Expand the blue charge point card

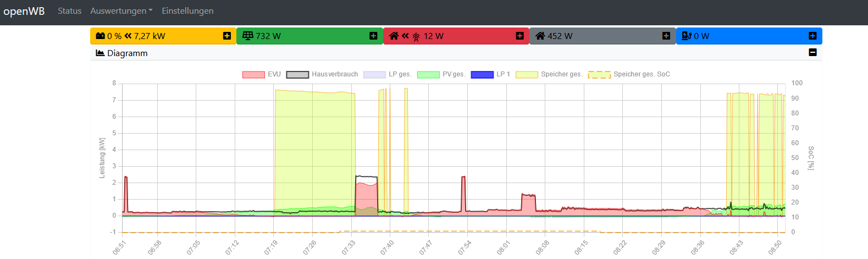(812, 36)
